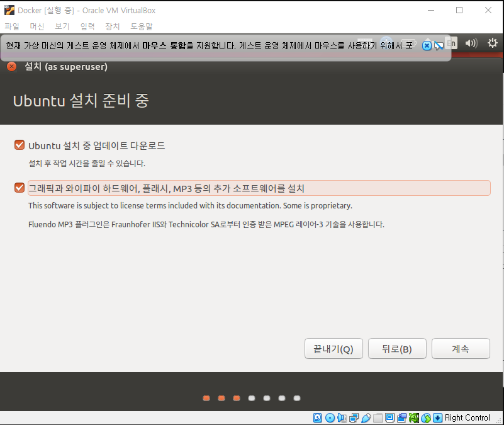Viewport: 504px width, 425px height.
Task: Click the audio status icon in status bar
Action: click(342, 417)
